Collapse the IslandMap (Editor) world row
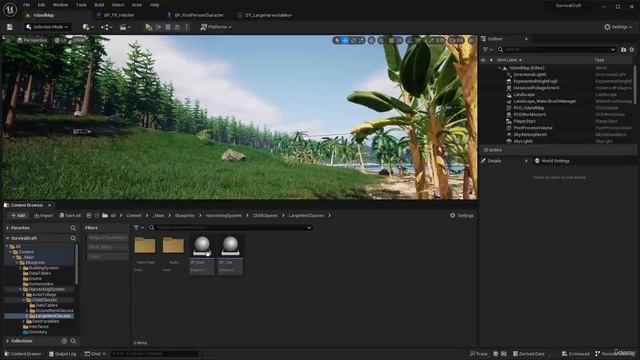Viewport: 640px width, 360px height. coord(500,68)
